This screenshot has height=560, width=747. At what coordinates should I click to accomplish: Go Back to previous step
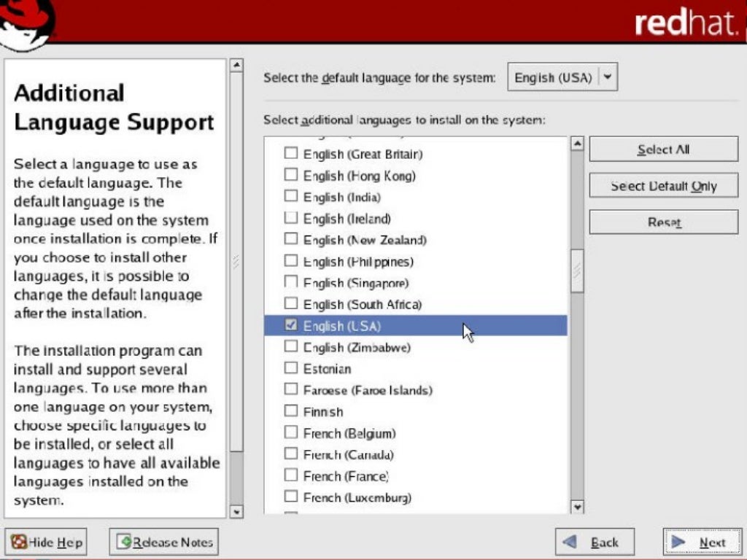[x=595, y=542]
